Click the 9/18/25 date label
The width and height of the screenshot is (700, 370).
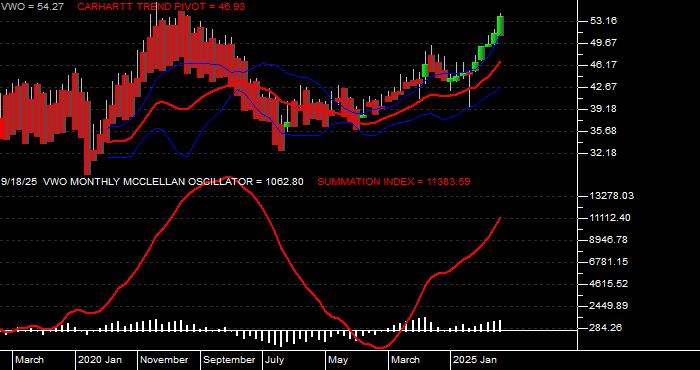tap(19, 182)
